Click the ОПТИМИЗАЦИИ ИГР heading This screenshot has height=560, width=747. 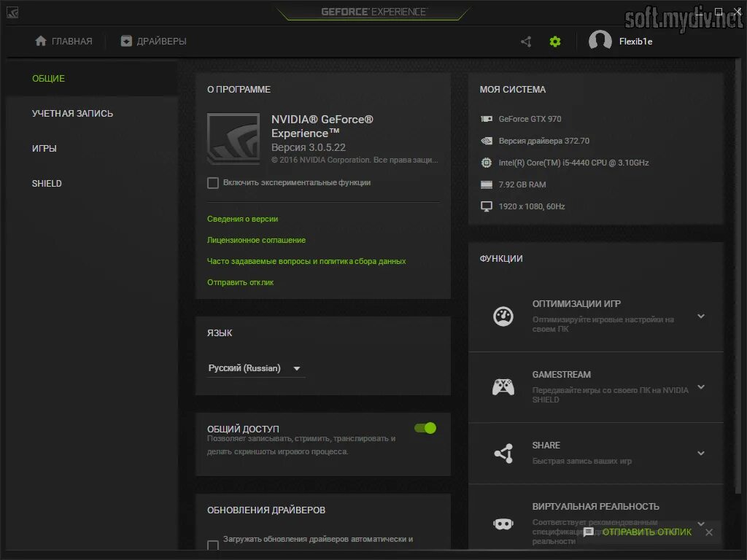tap(576, 304)
